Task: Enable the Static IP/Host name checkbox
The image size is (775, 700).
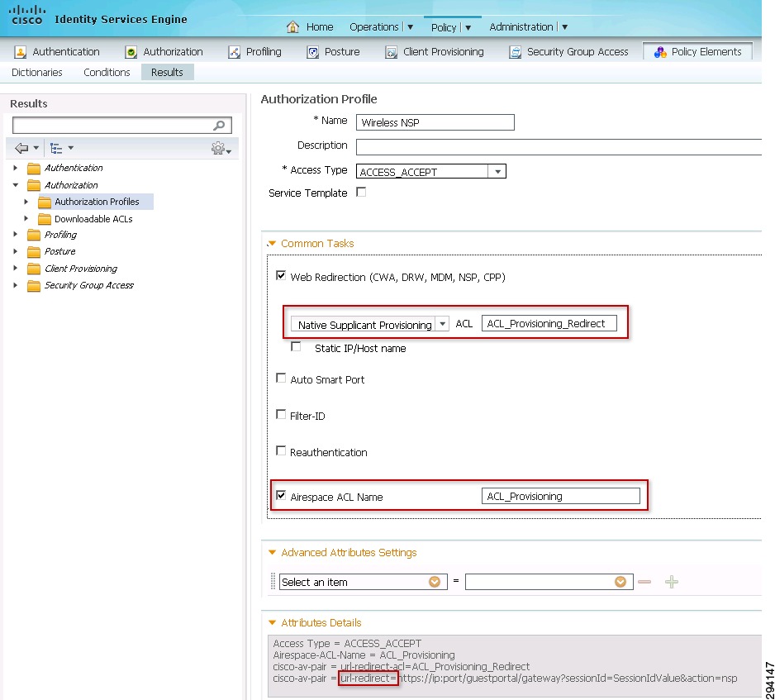Action: pyautogui.click(x=296, y=346)
